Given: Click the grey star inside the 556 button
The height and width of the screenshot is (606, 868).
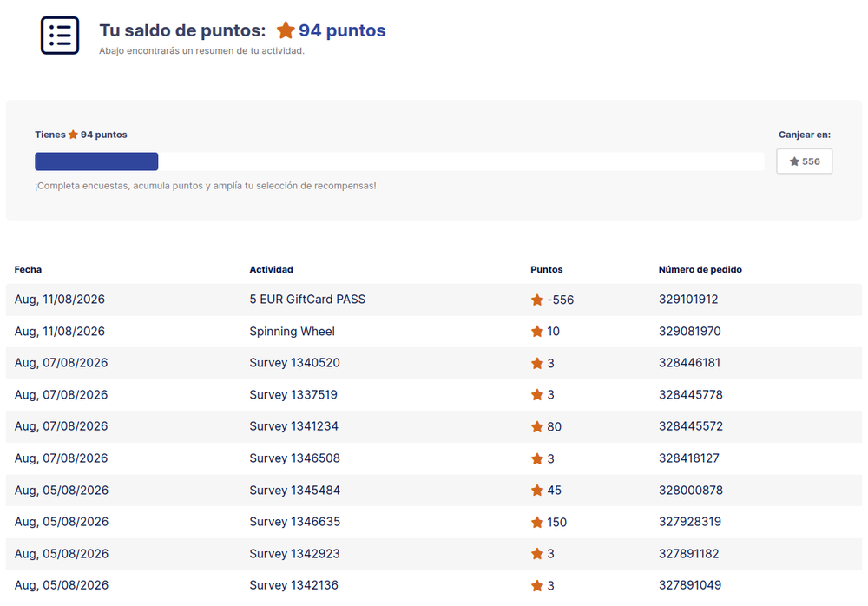Looking at the screenshot, I should click(x=794, y=161).
